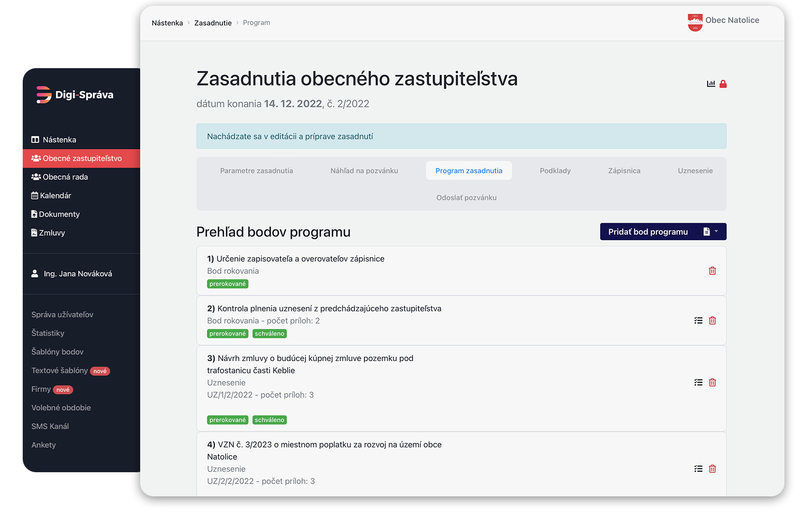The height and width of the screenshot is (522, 812).
Task: Click the nové badge beside Textové šablóny
Action: (100, 371)
